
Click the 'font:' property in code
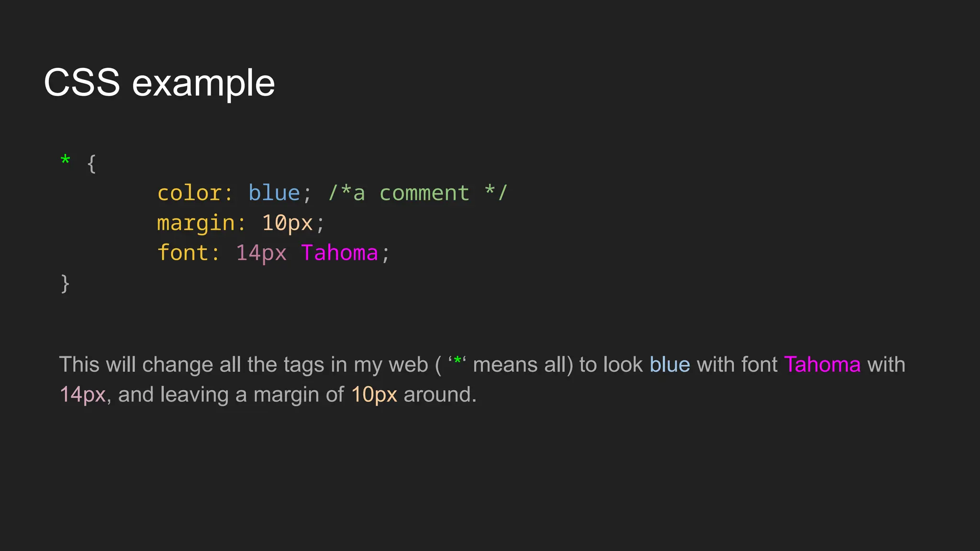(189, 253)
